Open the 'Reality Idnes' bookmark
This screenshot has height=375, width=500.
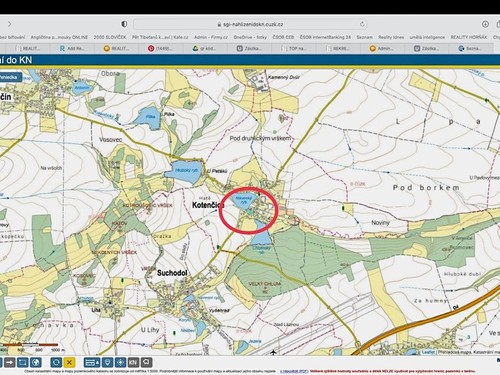(391, 37)
